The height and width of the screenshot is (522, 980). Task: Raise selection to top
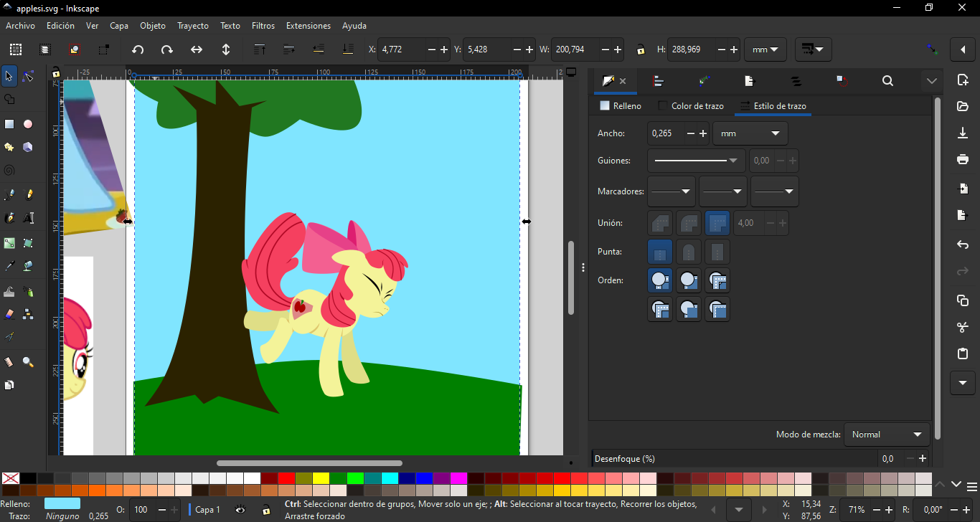260,49
